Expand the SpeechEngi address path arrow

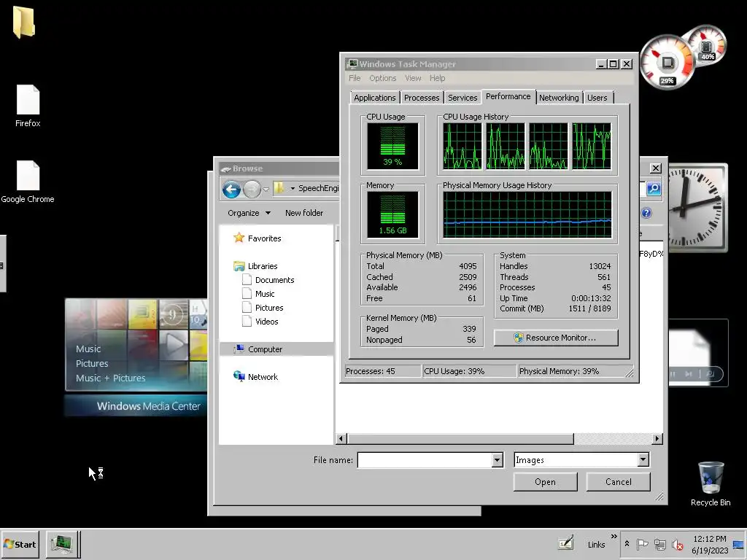[293, 189]
